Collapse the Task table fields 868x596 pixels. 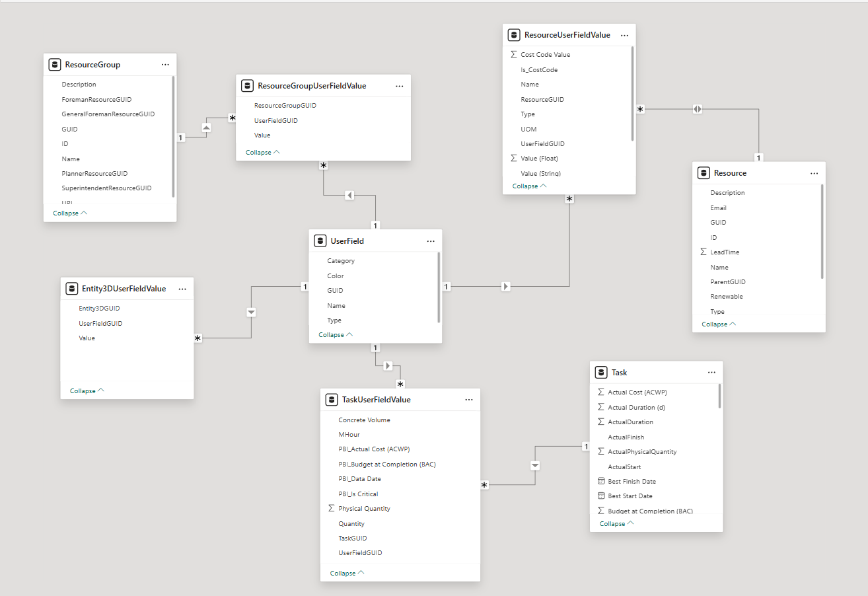tap(616, 523)
